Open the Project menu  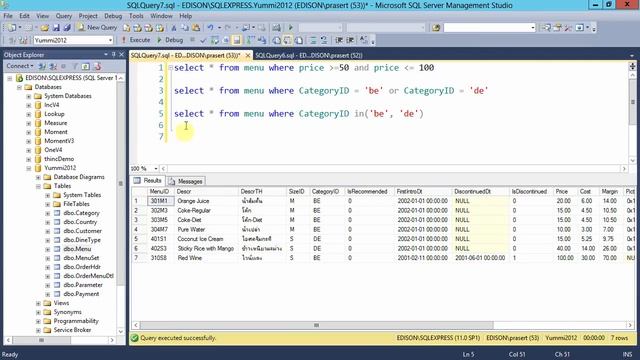click(88, 16)
